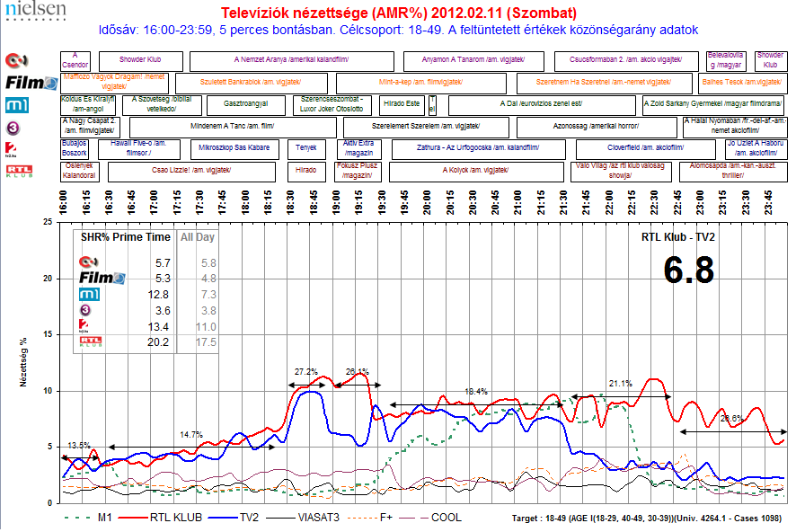This screenshot has height=532, width=796.
Task: Select the TV2 logo in the SHR% table
Action: tap(84, 326)
